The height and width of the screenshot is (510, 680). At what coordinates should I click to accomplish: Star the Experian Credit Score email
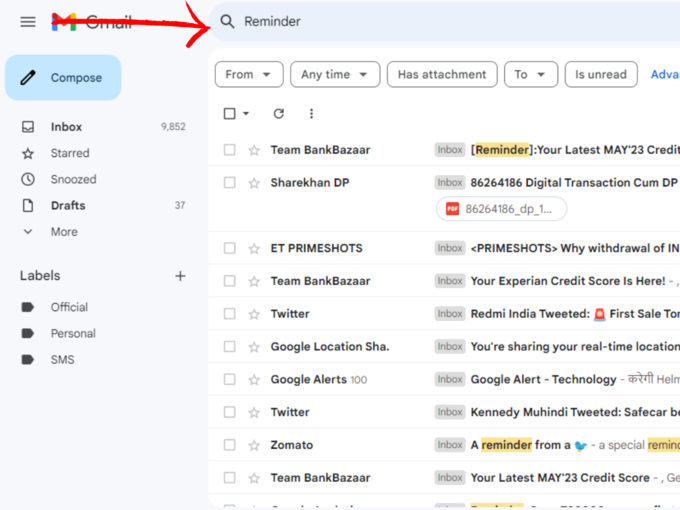(x=254, y=281)
